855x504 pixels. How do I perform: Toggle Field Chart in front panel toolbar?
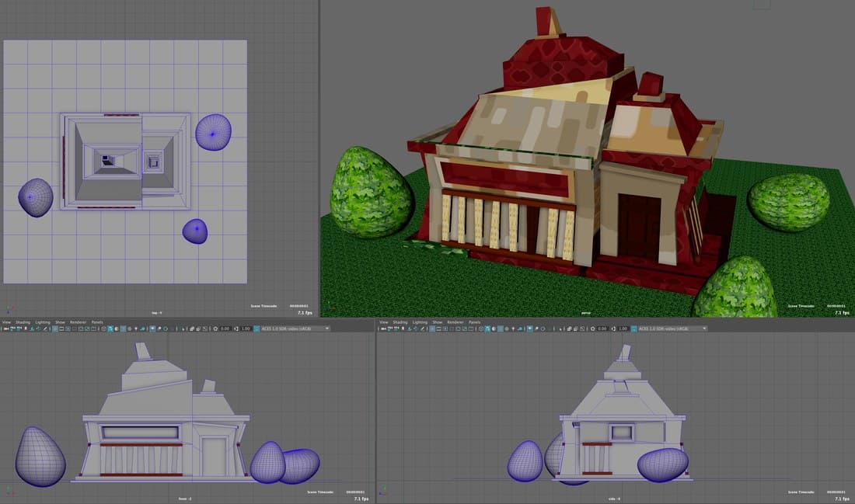81,328
